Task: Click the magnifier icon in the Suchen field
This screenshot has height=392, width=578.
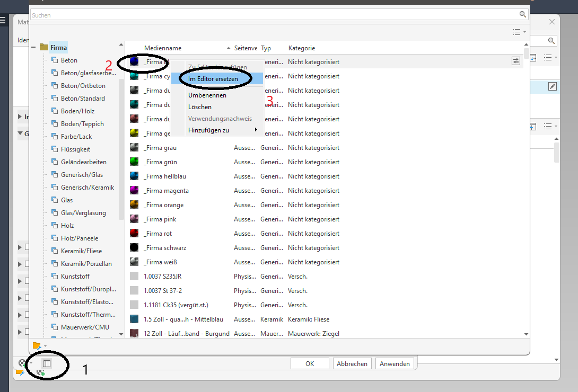Action: coord(522,14)
